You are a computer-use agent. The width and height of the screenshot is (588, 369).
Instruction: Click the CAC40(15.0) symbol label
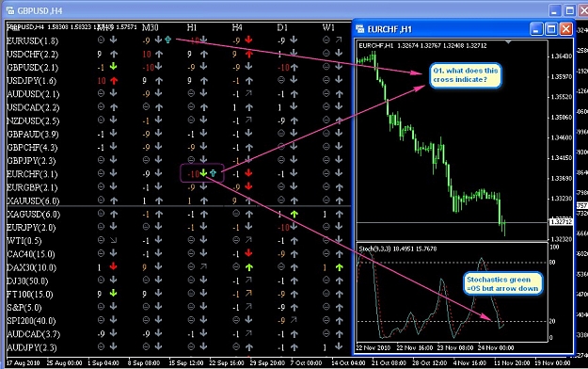(x=31, y=254)
